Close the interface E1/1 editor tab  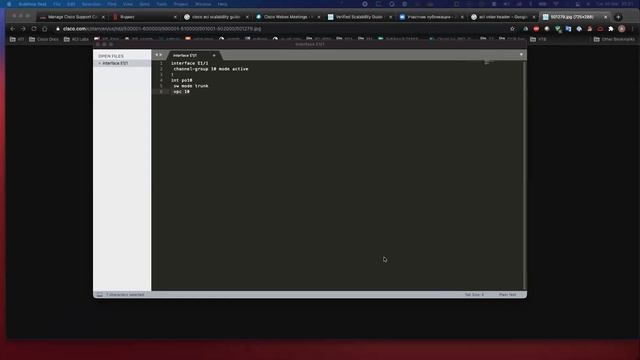[x=214, y=56]
